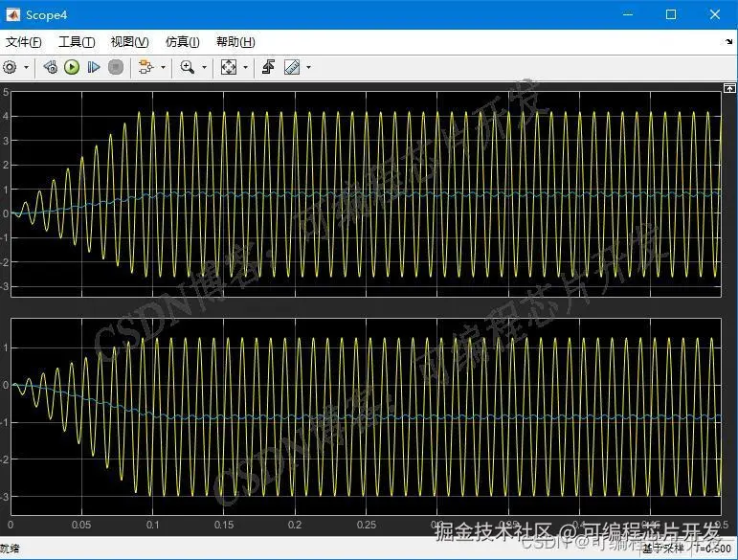
Task: Open the 文件(F) menu
Action: click(23, 42)
